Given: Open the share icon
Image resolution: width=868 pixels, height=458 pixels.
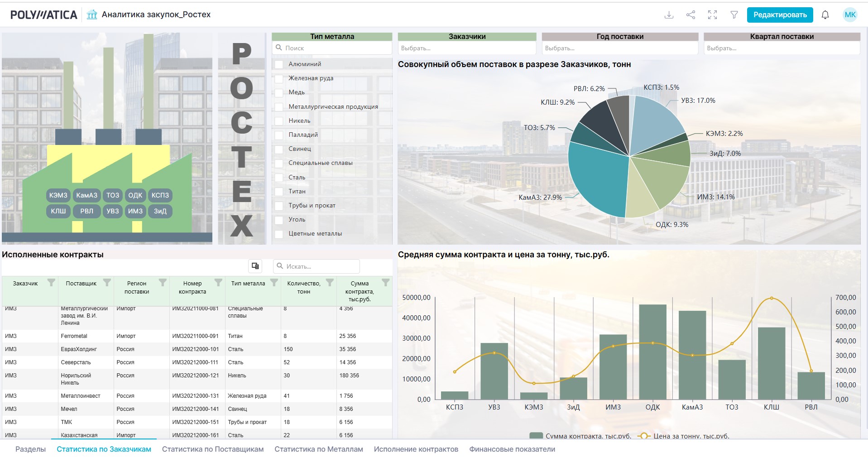Looking at the screenshot, I should point(691,15).
